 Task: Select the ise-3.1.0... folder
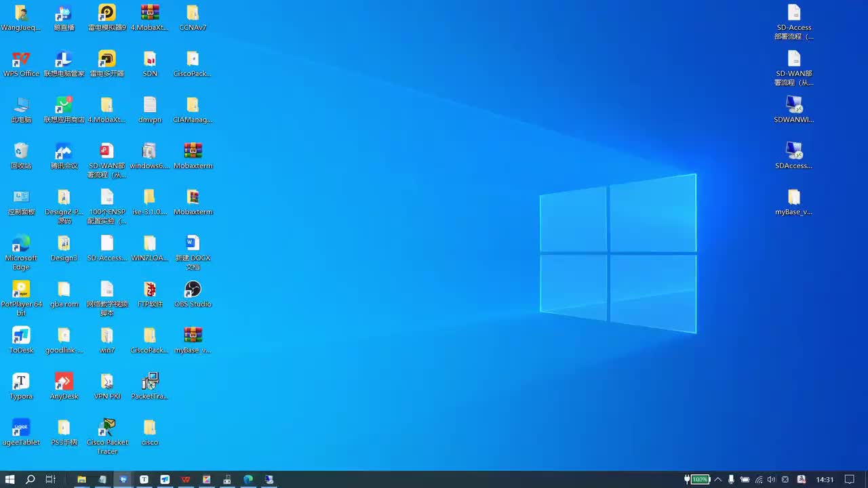point(150,202)
